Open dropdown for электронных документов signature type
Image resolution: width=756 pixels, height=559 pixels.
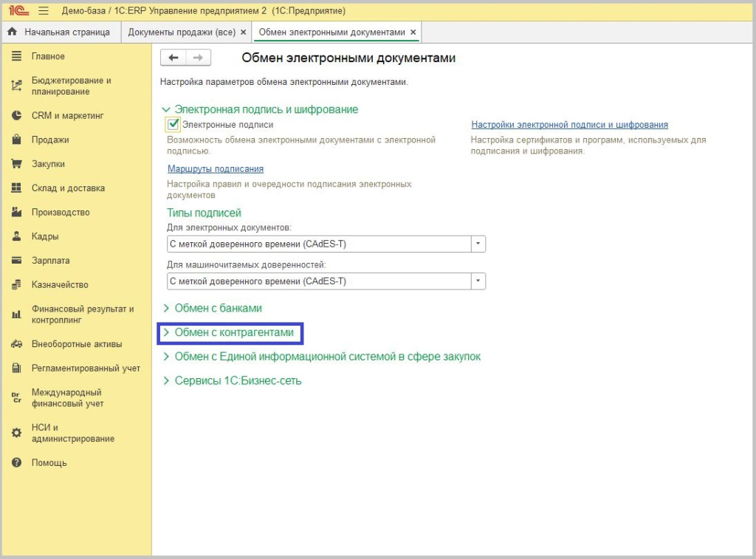coord(478,244)
